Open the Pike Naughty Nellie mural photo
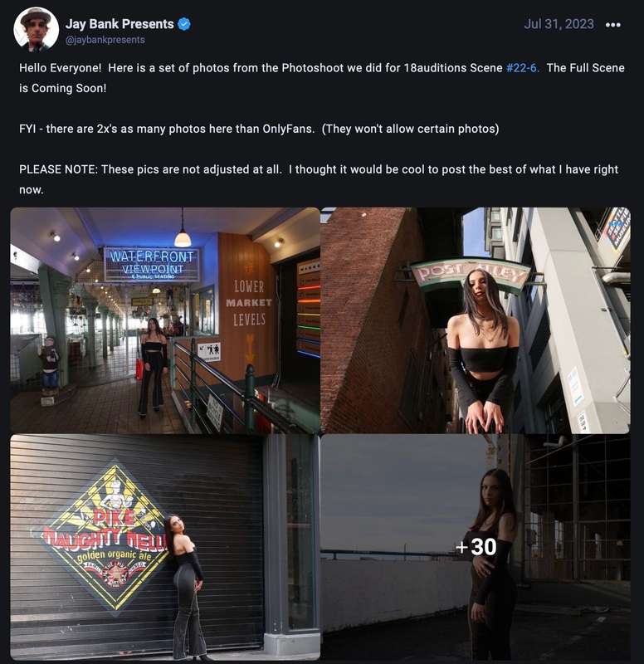Image resolution: width=644 pixels, height=664 pixels. (165, 547)
